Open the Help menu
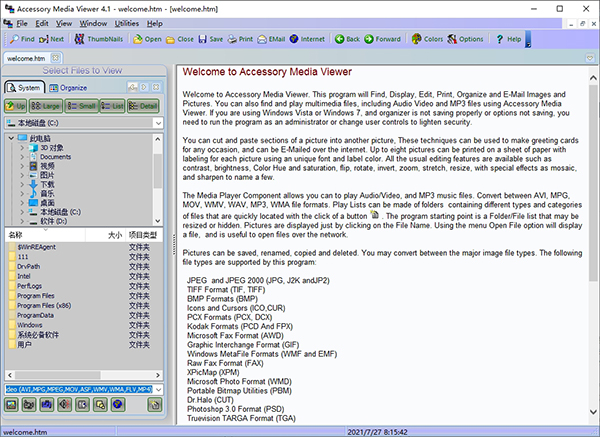The image size is (600, 437). click(x=155, y=24)
